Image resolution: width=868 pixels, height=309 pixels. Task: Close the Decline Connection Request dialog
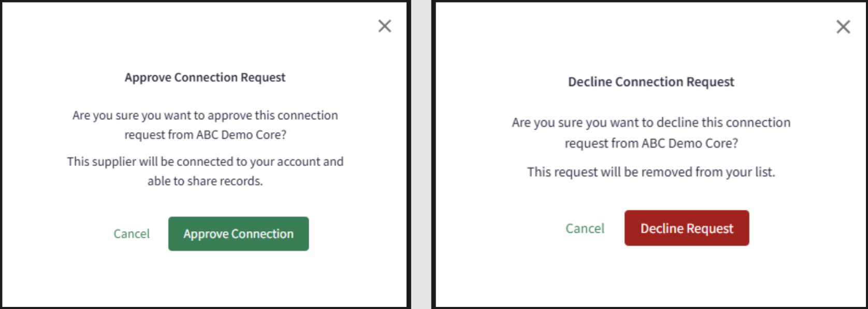pos(843,26)
